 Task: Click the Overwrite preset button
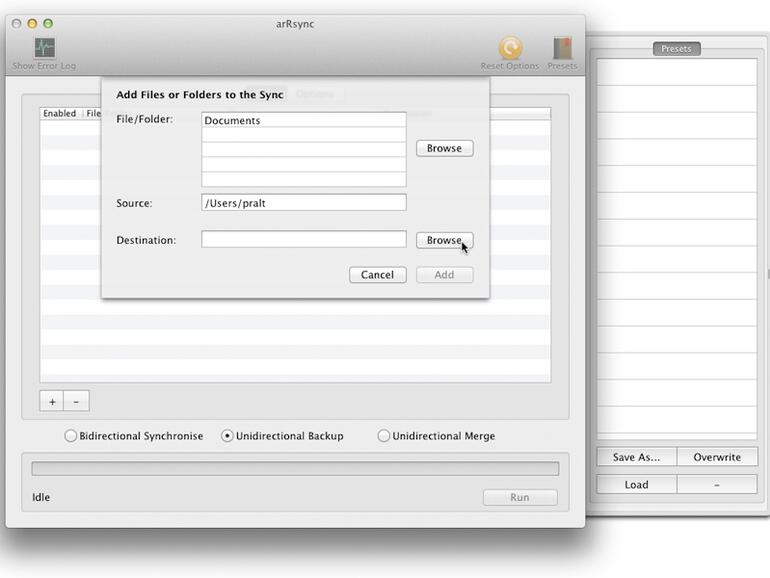717,457
